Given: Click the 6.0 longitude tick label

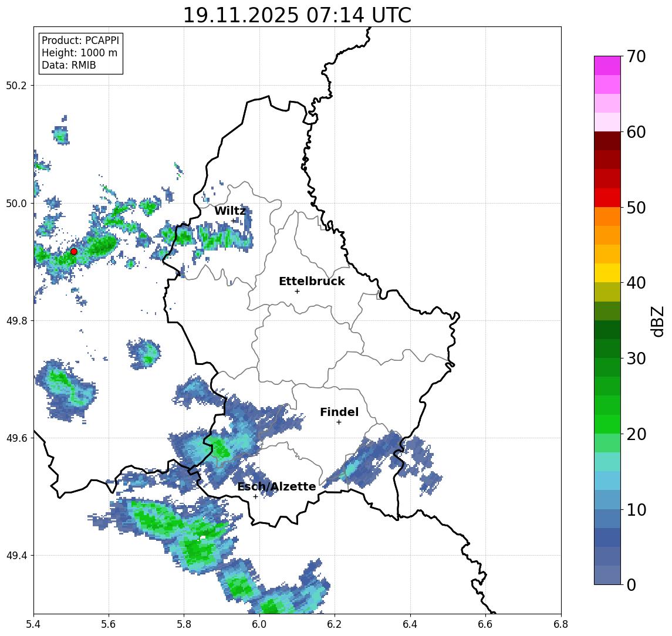Looking at the screenshot, I should (260, 624).
